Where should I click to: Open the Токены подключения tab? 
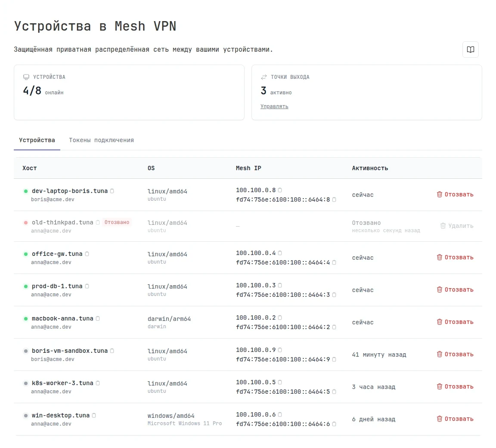tap(101, 140)
